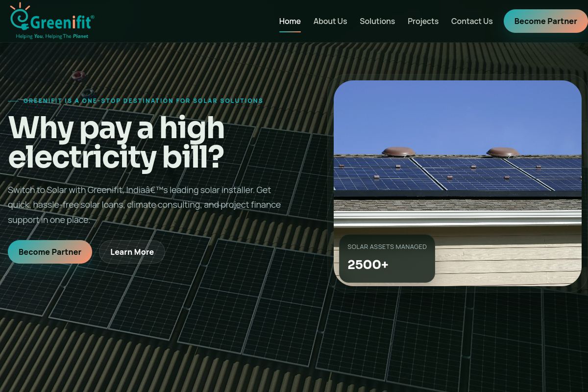Screen dimensions: 588x392
Task: Open the Home navigation tab
Action: tap(290, 21)
